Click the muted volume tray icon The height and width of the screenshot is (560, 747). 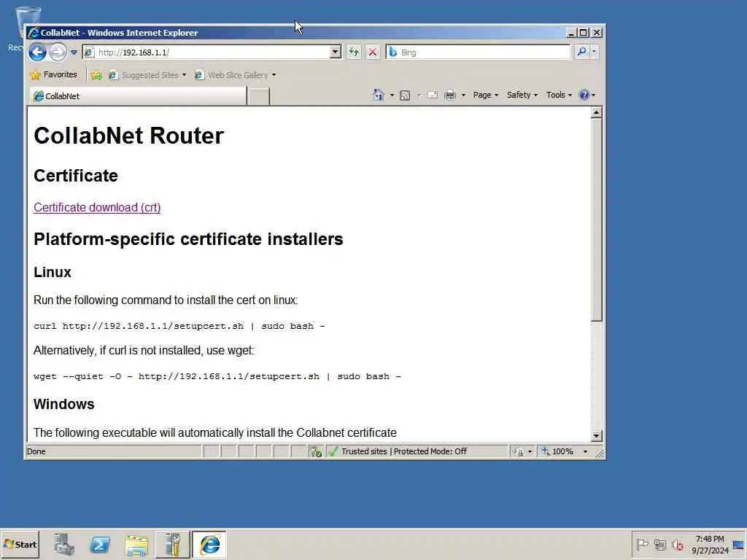point(677,545)
